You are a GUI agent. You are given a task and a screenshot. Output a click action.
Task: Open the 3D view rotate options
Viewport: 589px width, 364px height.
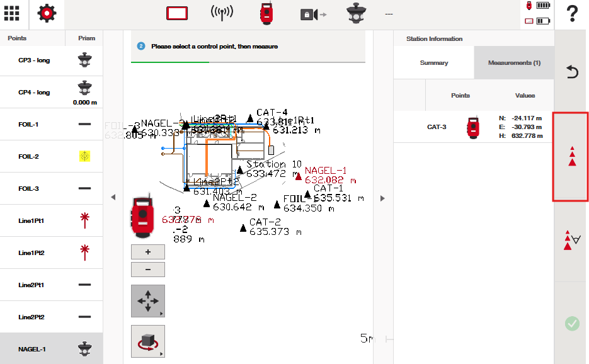(148, 341)
